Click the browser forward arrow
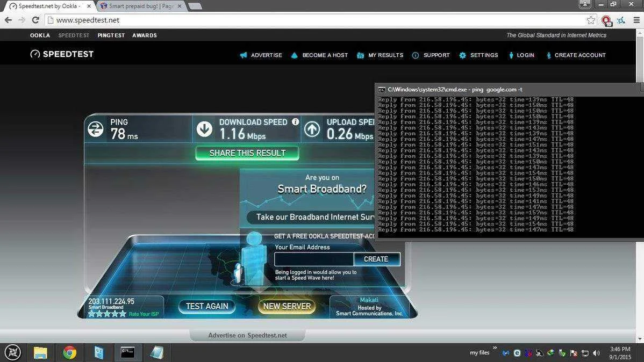The image size is (644, 362). point(22,20)
